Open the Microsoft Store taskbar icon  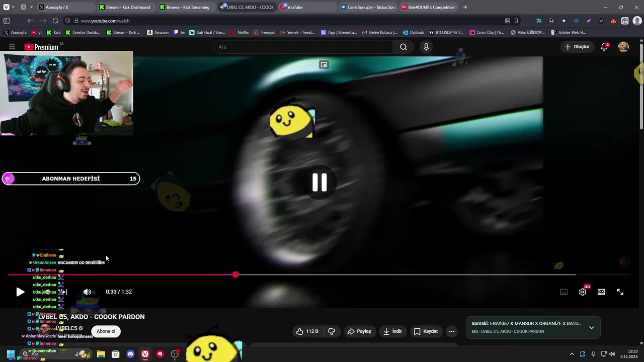(x=115, y=354)
